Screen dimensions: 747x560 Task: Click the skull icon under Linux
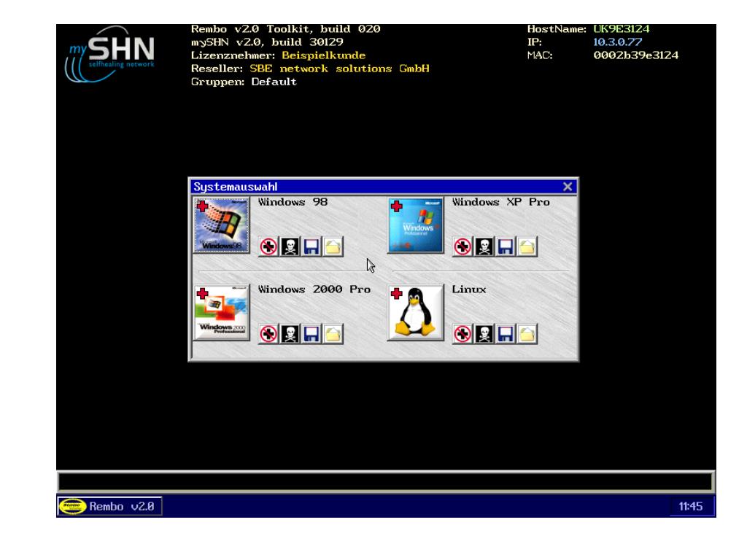click(484, 334)
